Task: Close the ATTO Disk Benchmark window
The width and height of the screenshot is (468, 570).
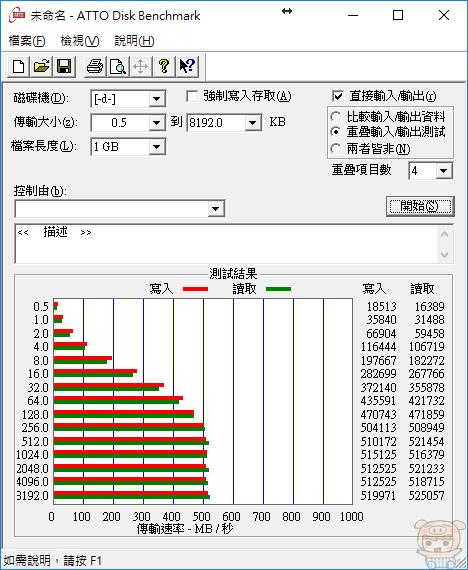Action: point(444,16)
